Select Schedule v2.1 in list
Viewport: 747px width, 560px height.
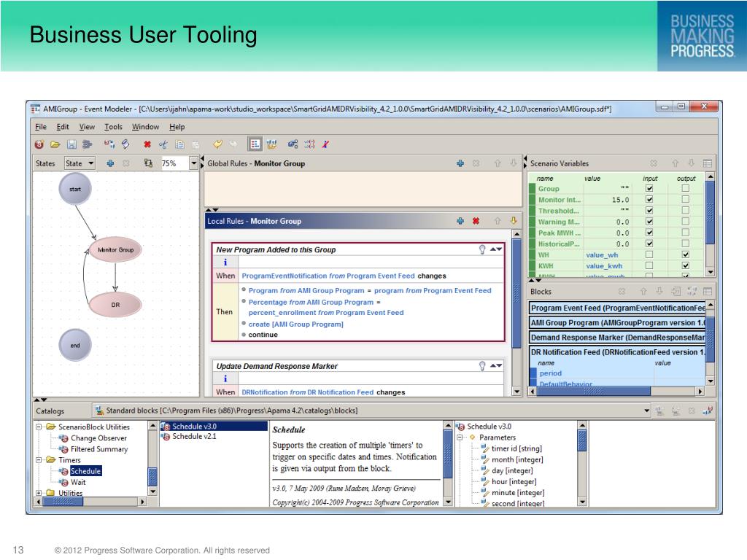pyautogui.click(x=194, y=436)
